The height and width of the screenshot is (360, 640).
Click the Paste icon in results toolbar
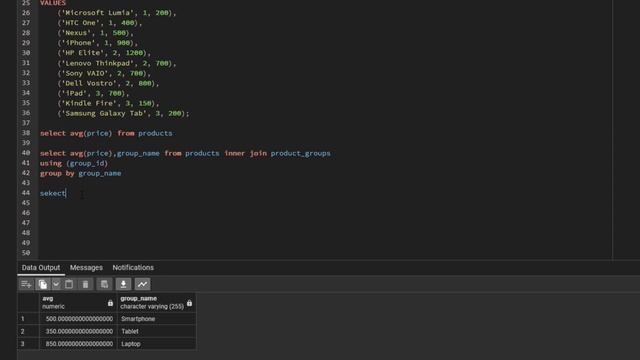(x=69, y=284)
